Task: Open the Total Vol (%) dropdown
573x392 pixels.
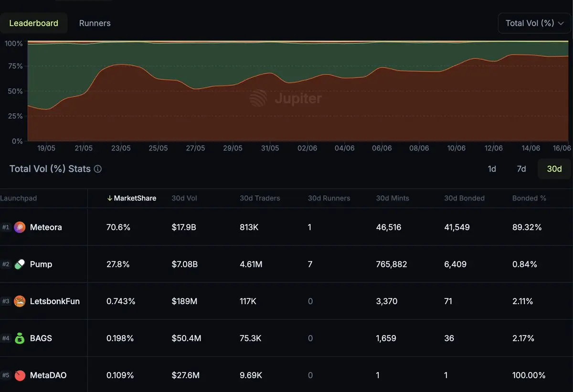Action: (534, 23)
